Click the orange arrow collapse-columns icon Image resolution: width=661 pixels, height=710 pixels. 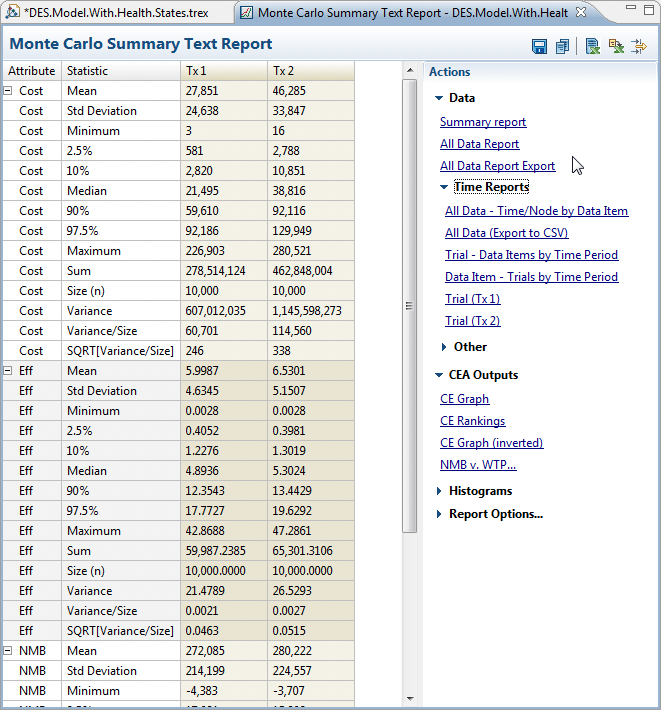[639, 46]
